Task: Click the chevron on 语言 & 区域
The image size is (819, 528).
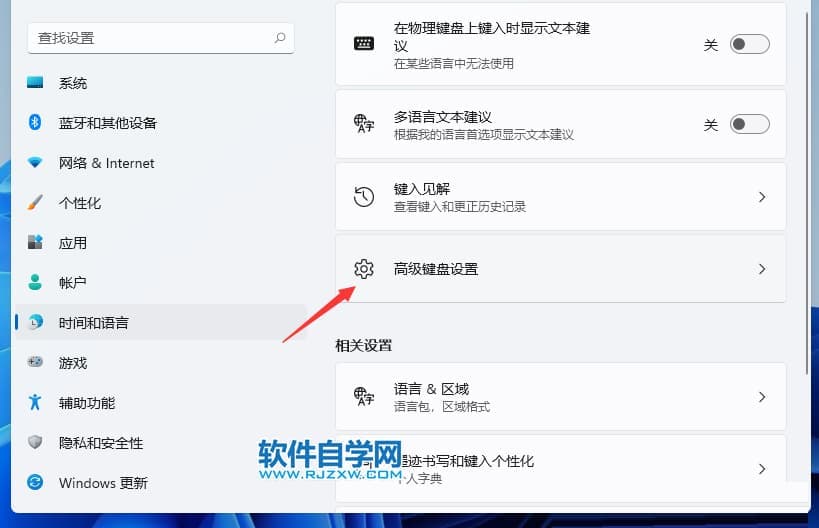Action: click(x=761, y=397)
